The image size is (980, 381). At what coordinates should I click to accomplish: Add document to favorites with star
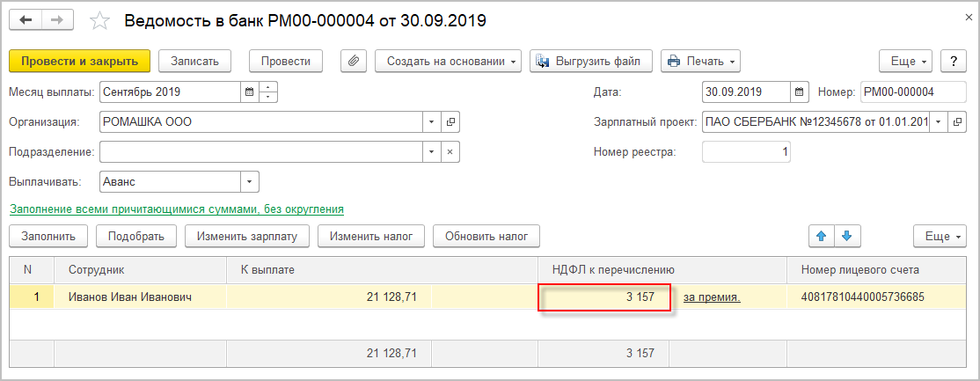[100, 21]
